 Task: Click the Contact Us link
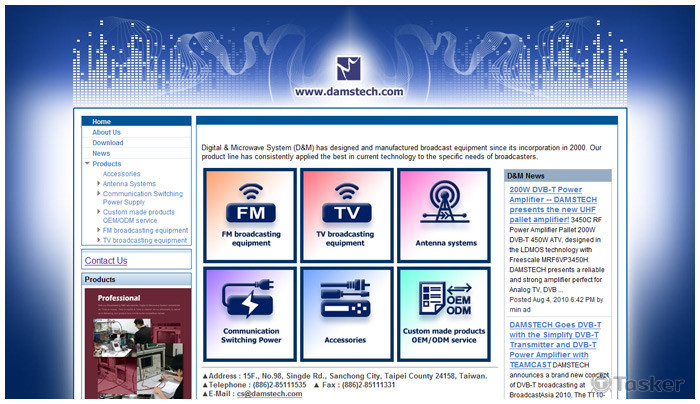106,261
